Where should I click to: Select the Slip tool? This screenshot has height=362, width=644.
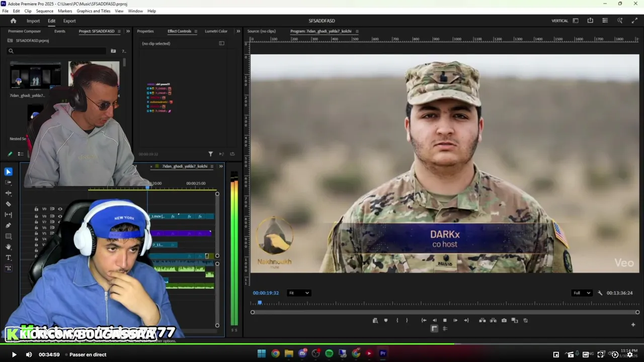[x=8, y=215]
